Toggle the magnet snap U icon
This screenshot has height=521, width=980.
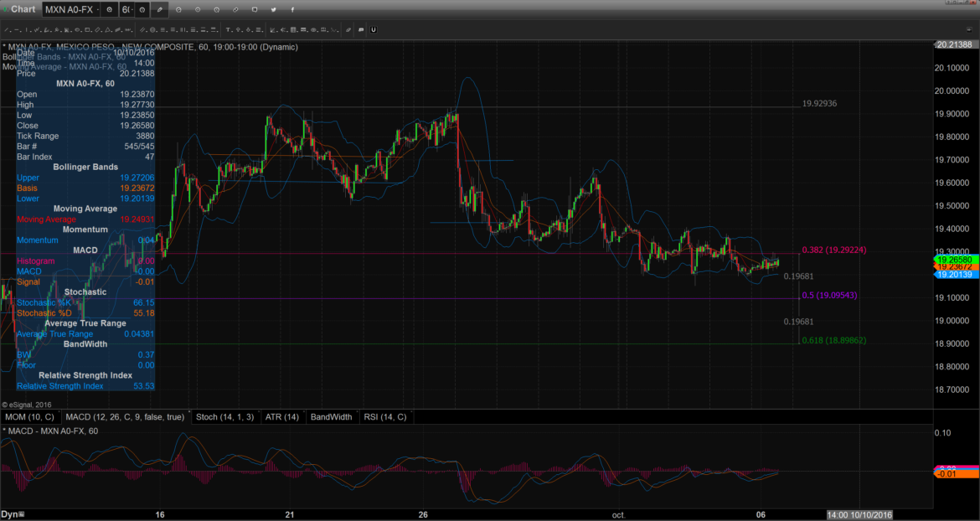click(373, 29)
